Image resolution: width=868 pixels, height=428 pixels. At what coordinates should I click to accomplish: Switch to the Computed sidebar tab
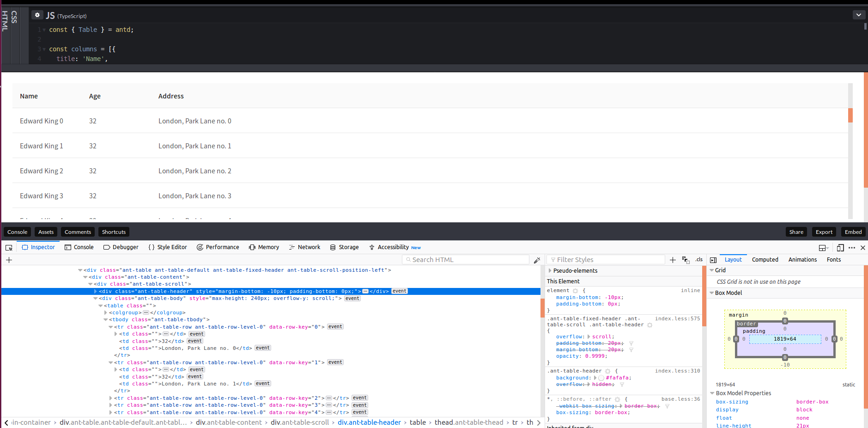click(x=765, y=260)
